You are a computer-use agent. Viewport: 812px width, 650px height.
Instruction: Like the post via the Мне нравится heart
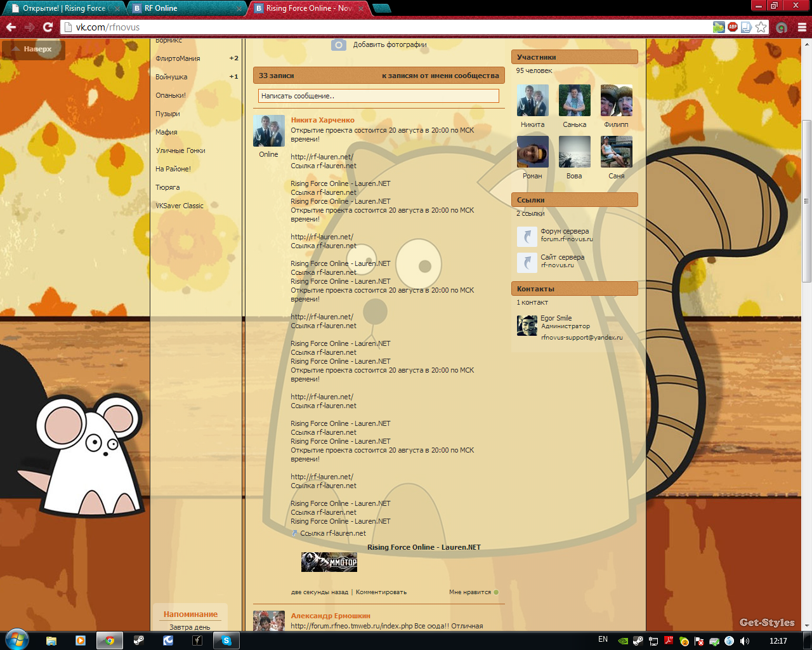coord(496,592)
